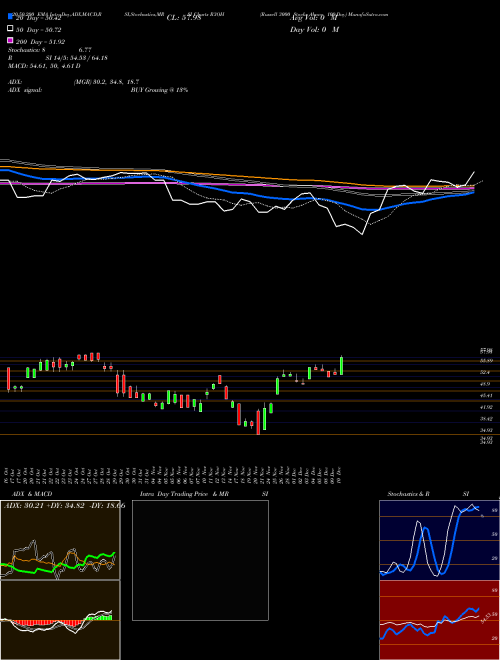Click the '(MGR) 30.2, 34.8, 18.7' ADX values

click(106, 82)
